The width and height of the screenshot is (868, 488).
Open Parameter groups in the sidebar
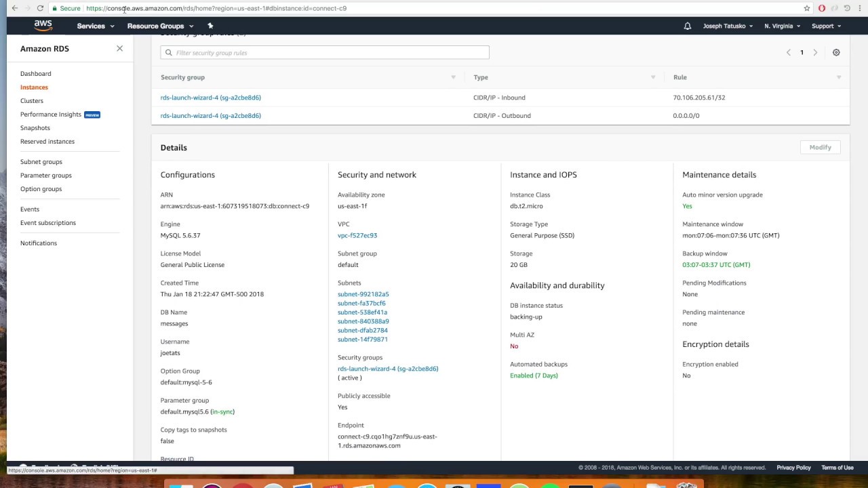(x=46, y=175)
